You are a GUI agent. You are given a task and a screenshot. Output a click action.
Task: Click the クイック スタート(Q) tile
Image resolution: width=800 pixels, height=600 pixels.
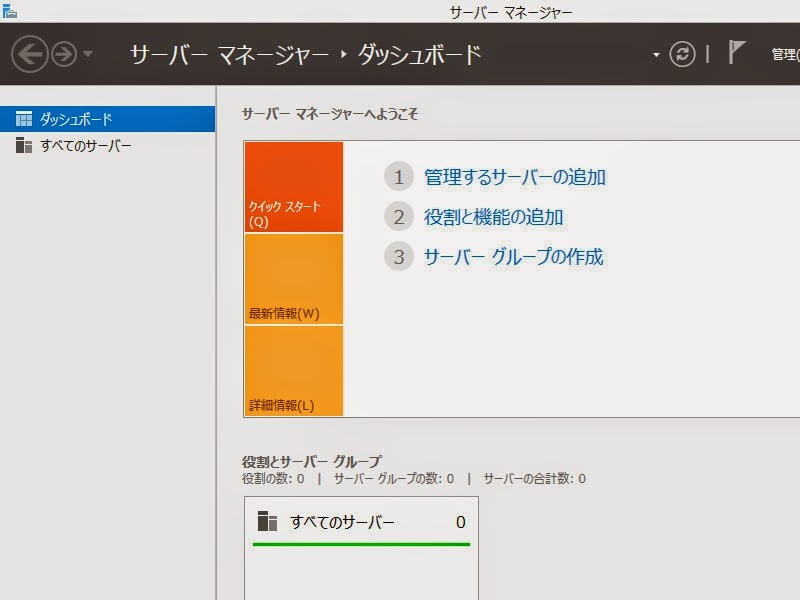(x=294, y=187)
